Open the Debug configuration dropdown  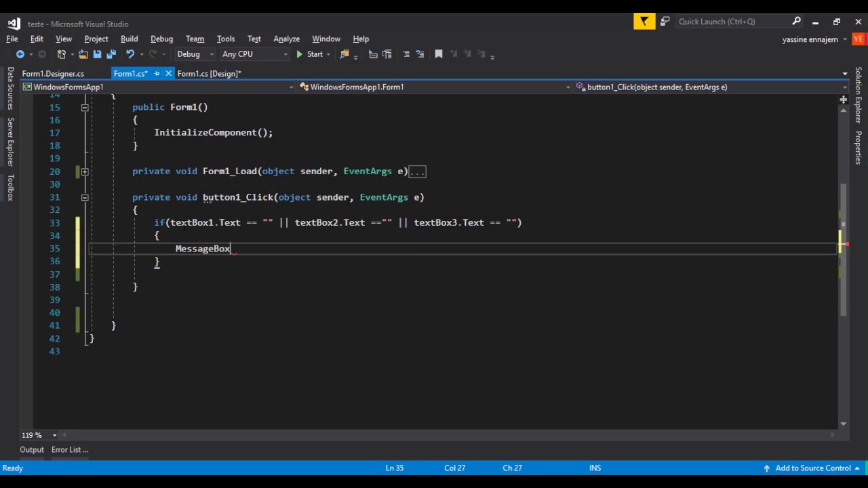point(195,54)
